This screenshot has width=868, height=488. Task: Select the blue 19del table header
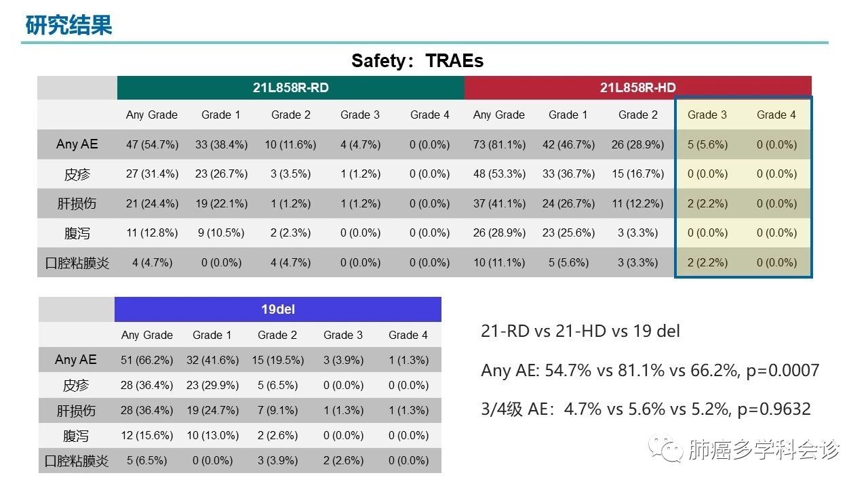pyautogui.click(x=278, y=309)
